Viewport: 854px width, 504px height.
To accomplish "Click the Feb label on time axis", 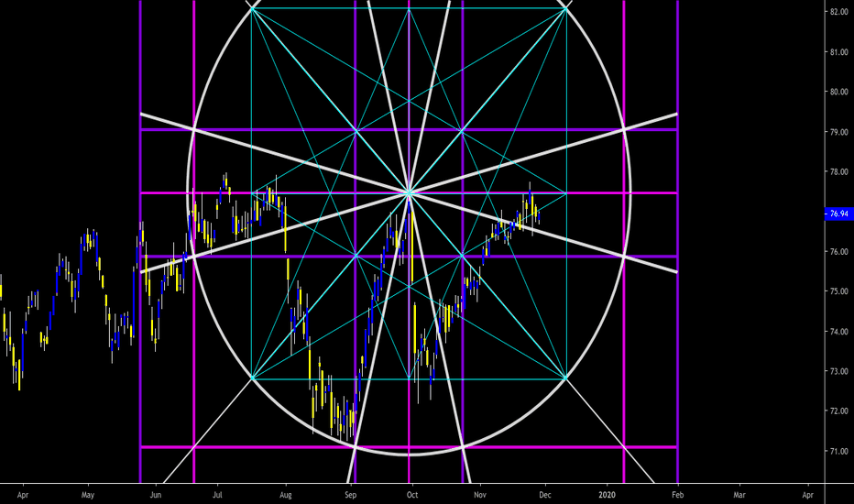I will coord(677,495).
